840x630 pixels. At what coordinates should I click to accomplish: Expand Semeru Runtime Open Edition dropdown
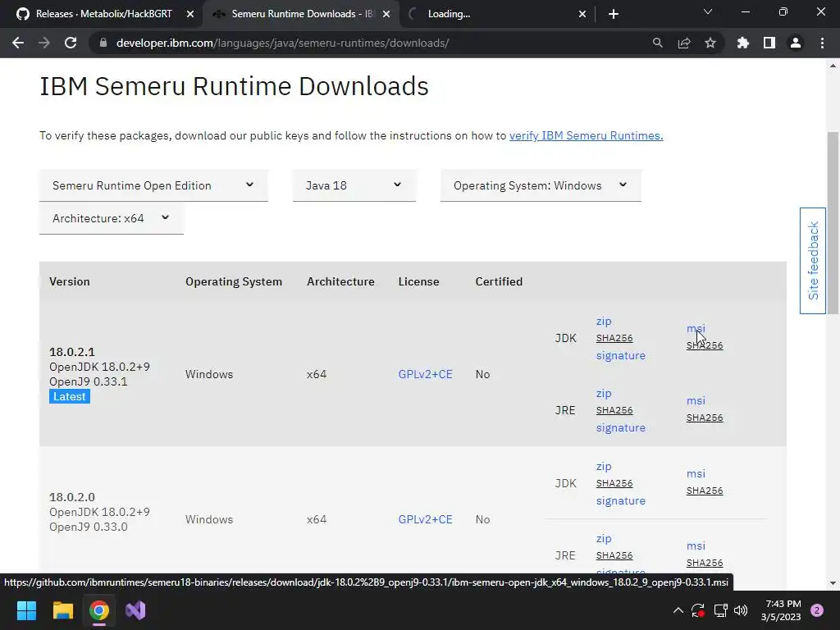[x=153, y=185]
